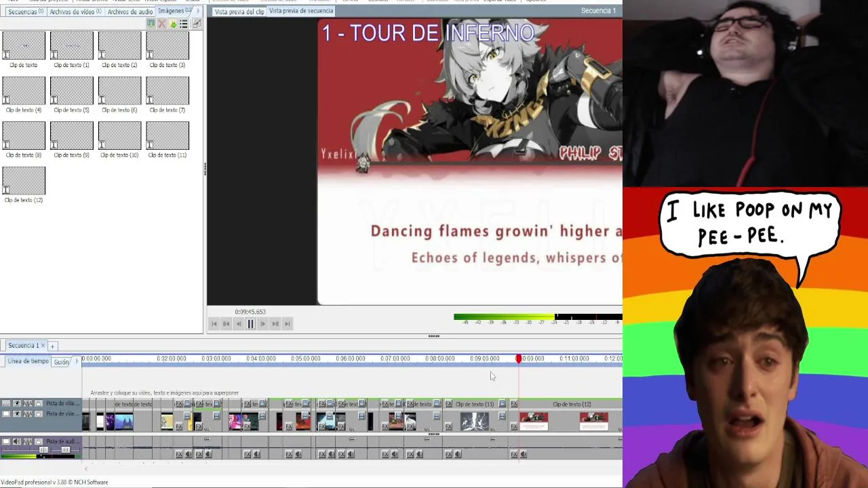Open transition icon on white lightning video clip
This screenshot has height=488, width=868.
coord(502,415)
